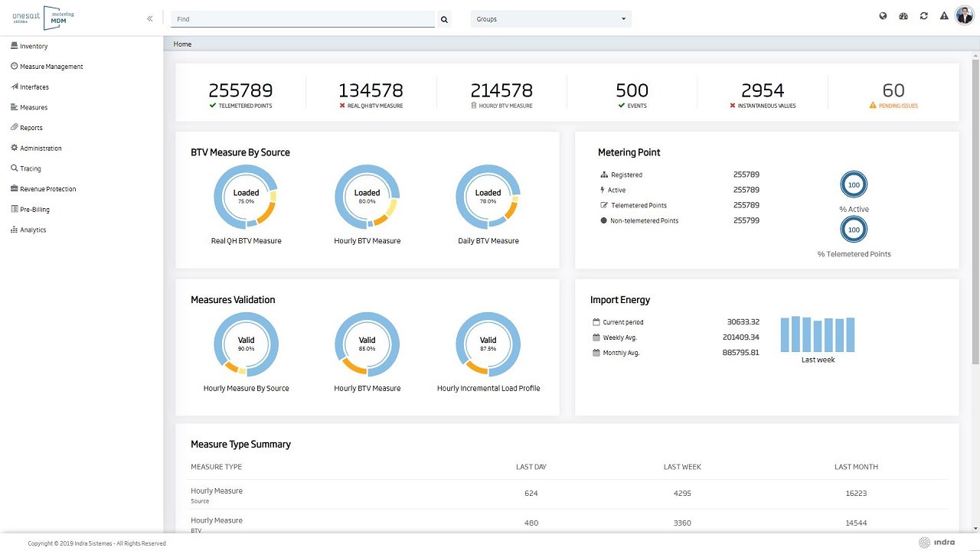Screen dimensions: 980x551
Task: Click the Current period calendar icon
Action: [596, 322]
